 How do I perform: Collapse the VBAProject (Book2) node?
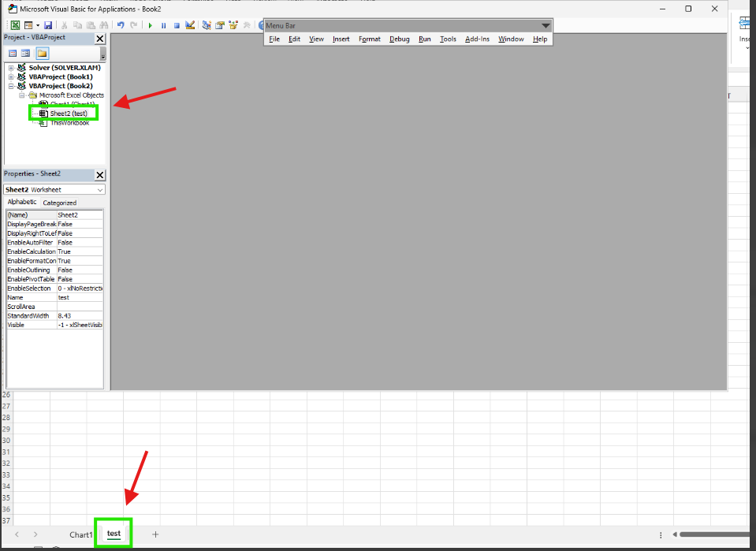coord(10,86)
